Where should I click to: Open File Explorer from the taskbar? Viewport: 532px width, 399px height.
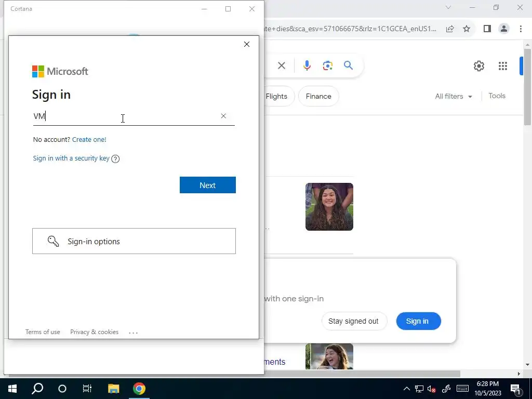click(x=114, y=389)
